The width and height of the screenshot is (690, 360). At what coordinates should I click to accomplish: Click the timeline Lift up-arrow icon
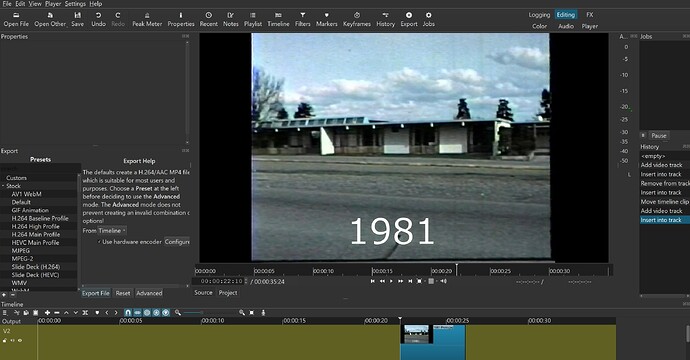[x=66, y=313]
